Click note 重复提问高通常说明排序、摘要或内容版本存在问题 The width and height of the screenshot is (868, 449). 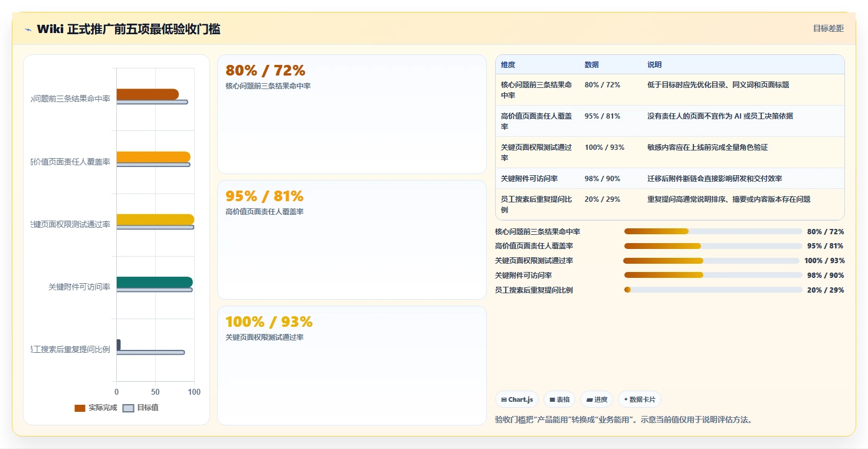(x=729, y=199)
